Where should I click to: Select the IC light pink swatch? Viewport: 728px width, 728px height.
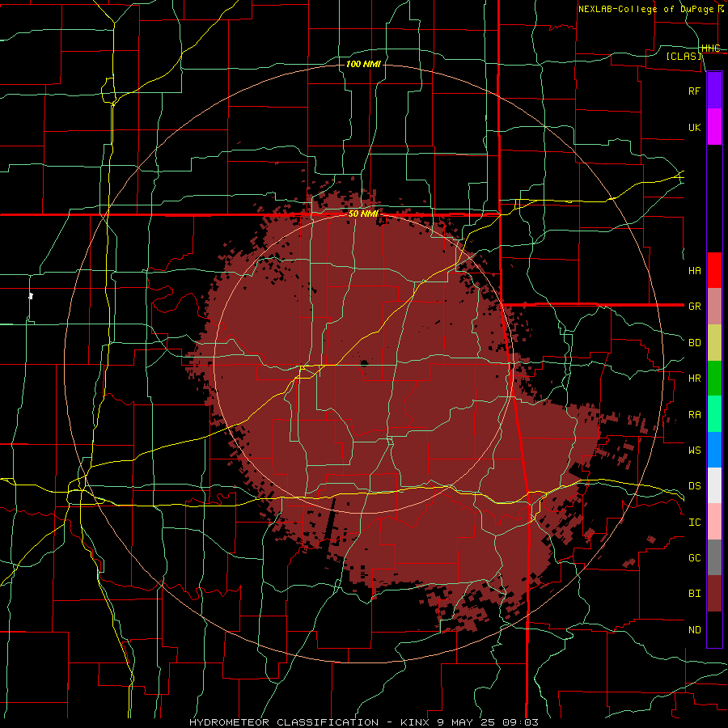pos(714,522)
